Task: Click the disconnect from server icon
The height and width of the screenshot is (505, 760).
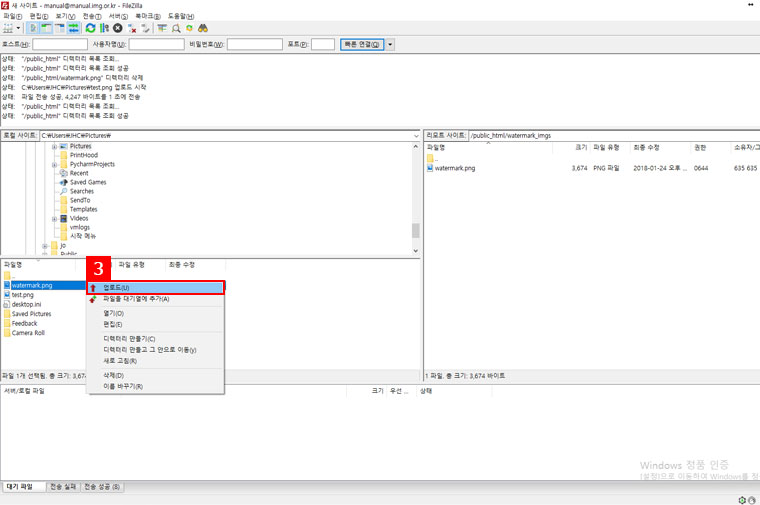Action: click(132, 28)
